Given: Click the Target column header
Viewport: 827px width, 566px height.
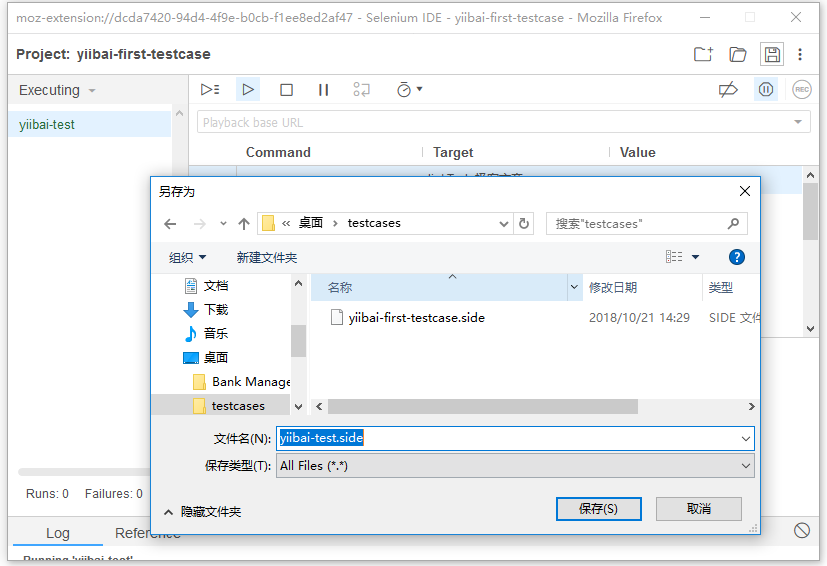Looking at the screenshot, I should point(453,152).
